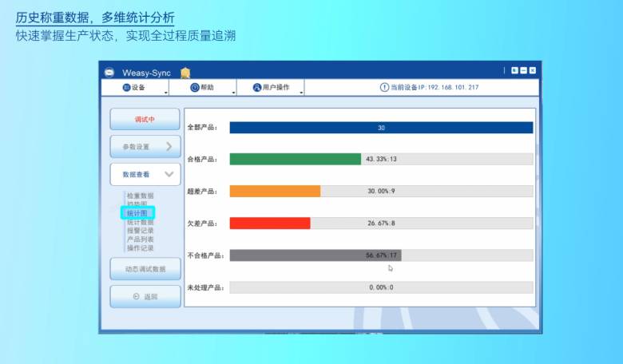Click the 帮助 question mark icon
Image resolution: width=623 pixels, height=364 pixels.
194,88
